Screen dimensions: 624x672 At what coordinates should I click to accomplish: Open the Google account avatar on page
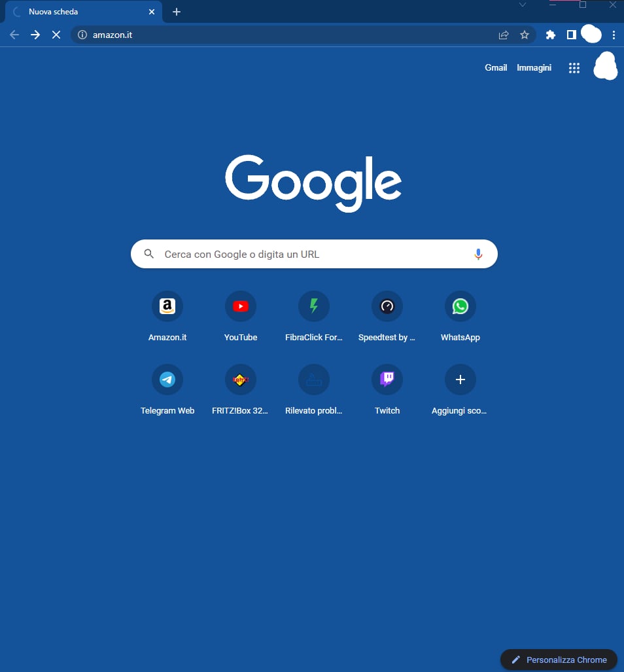(x=605, y=67)
